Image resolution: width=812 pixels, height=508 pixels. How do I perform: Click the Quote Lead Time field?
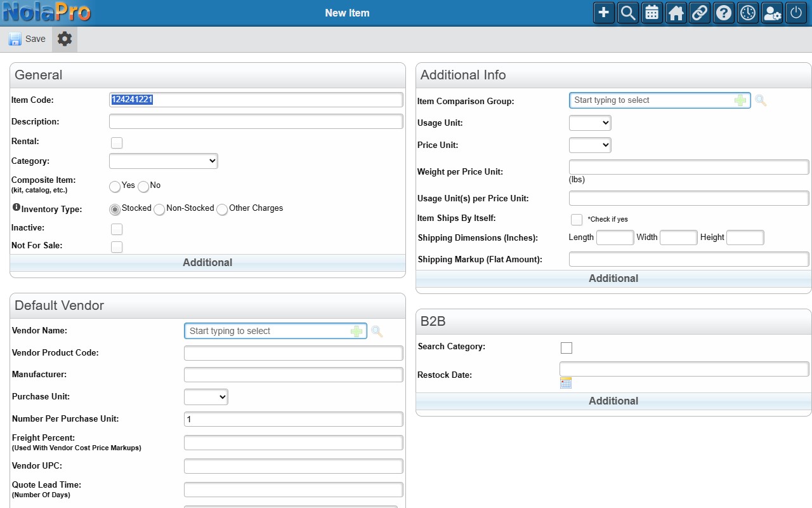tap(294, 490)
